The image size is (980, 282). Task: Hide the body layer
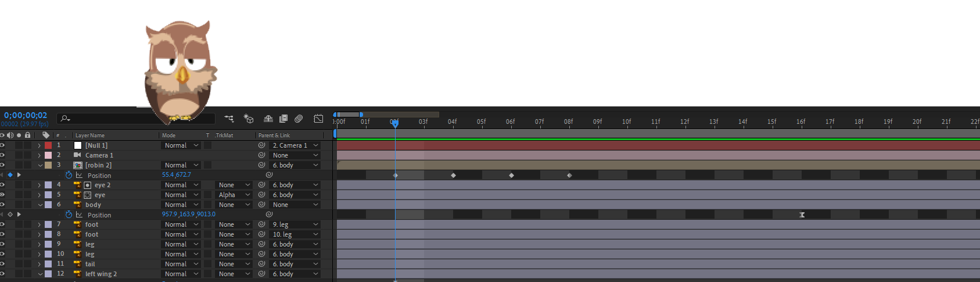[x=2, y=205]
